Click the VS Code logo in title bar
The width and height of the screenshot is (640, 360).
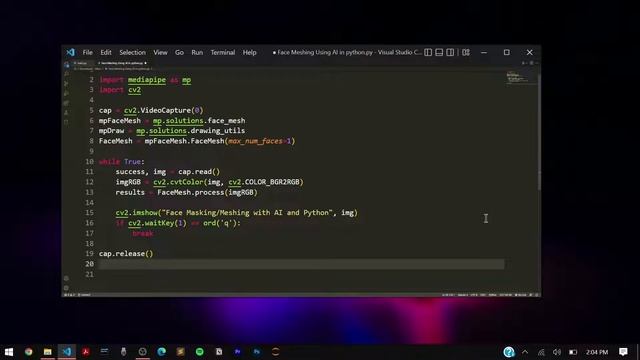click(70, 52)
